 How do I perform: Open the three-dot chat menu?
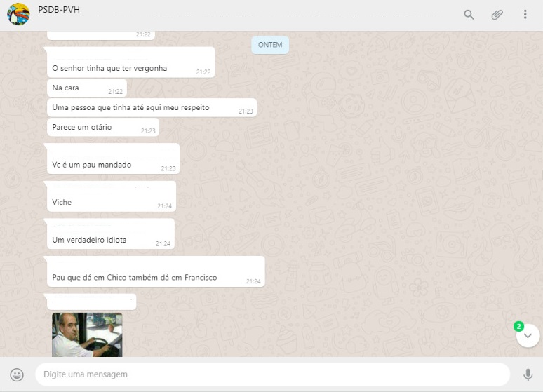[525, 15]
